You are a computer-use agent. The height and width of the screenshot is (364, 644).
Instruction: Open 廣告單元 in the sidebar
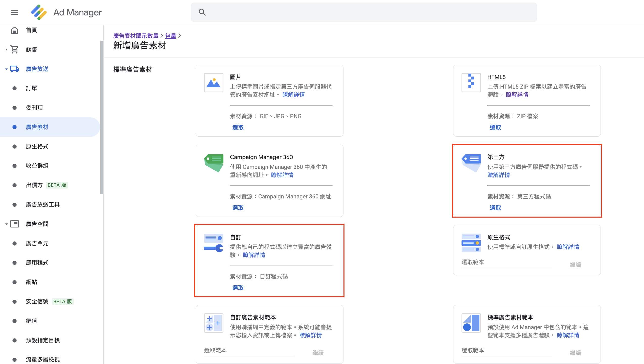pos(50,243)
